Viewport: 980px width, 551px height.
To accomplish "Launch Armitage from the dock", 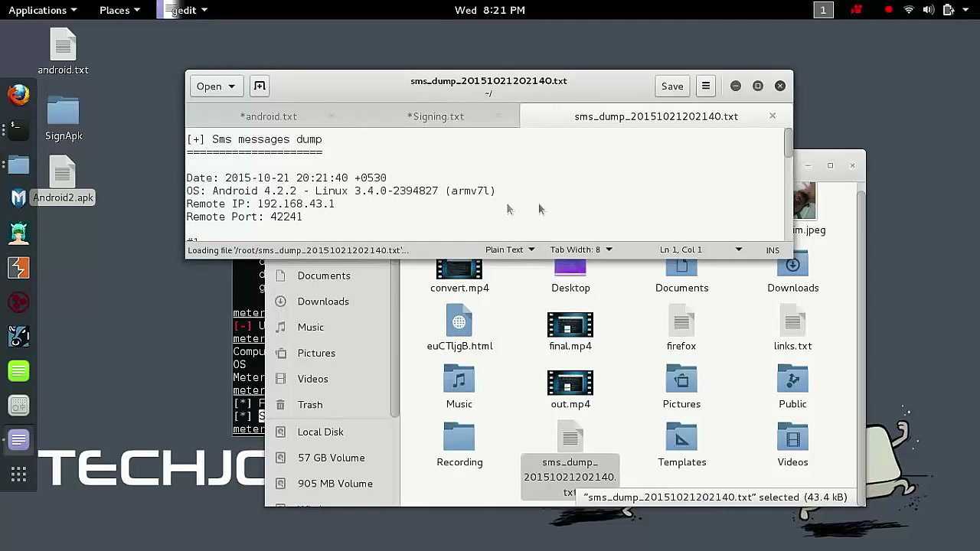I will [x=18, y=233].
